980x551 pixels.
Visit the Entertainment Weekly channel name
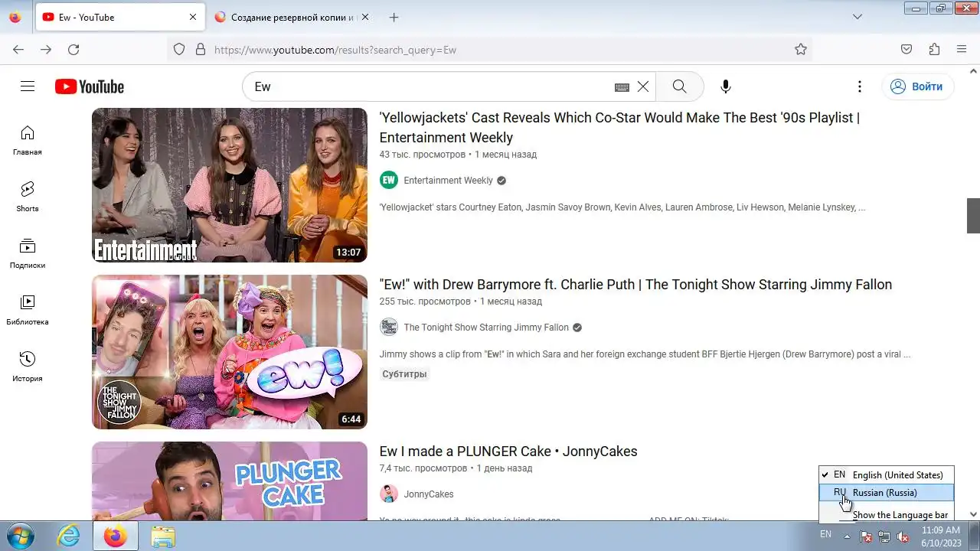point(448,181)
